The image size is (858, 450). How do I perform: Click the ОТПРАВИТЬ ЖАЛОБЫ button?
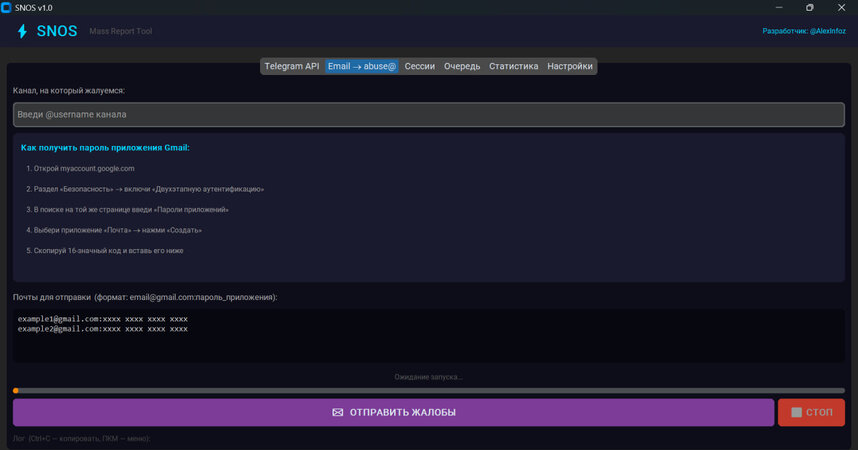[x=393, y=412]
